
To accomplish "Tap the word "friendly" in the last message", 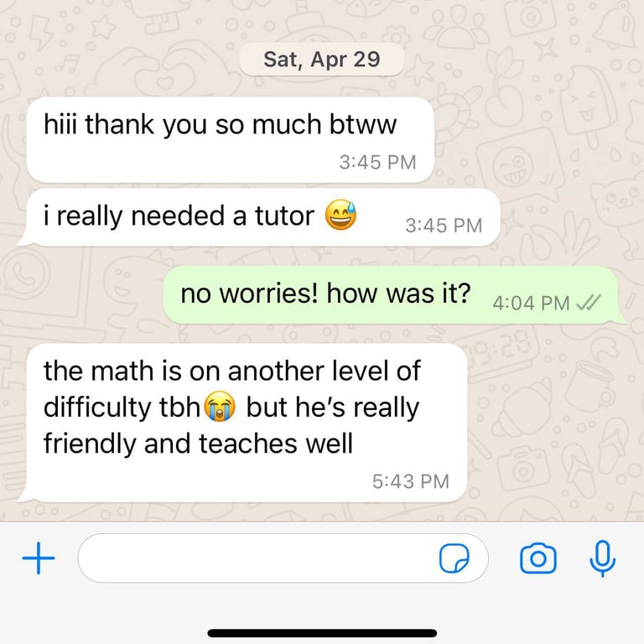I will pyautogui.click(x=90, y=444).
